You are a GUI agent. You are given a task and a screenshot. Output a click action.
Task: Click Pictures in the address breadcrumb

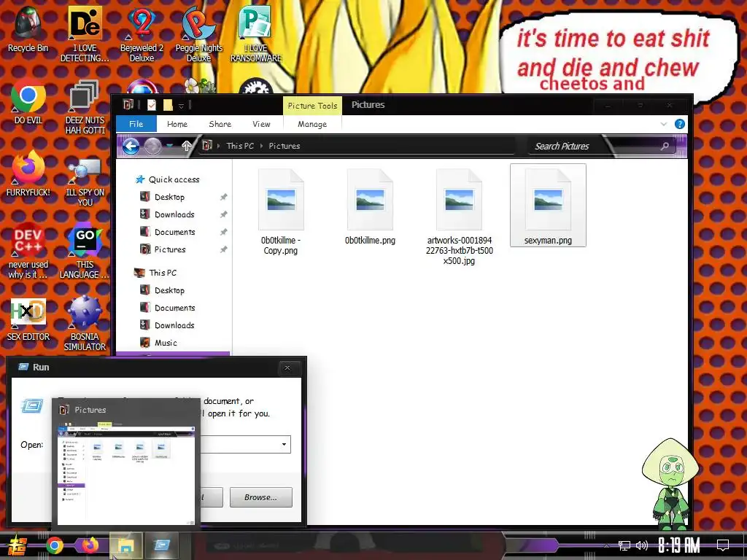pyautogui.click(x=285, y=146)
